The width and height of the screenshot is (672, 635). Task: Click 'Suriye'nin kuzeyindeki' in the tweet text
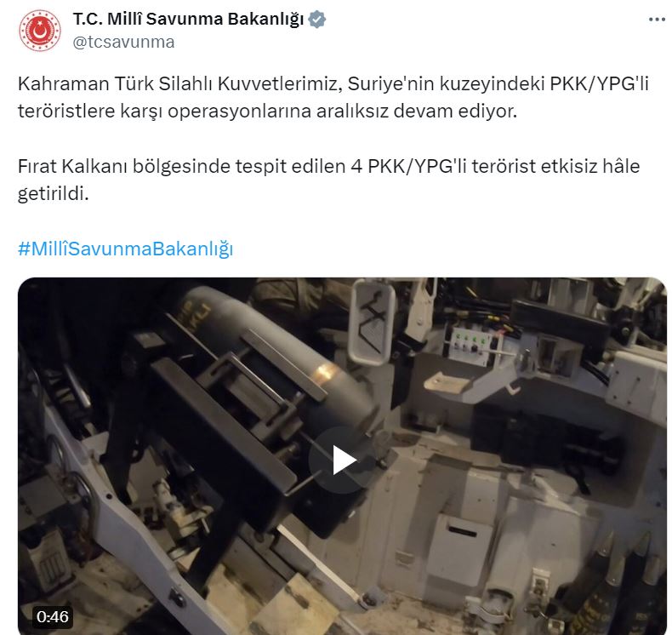click(x=446, y=83)
